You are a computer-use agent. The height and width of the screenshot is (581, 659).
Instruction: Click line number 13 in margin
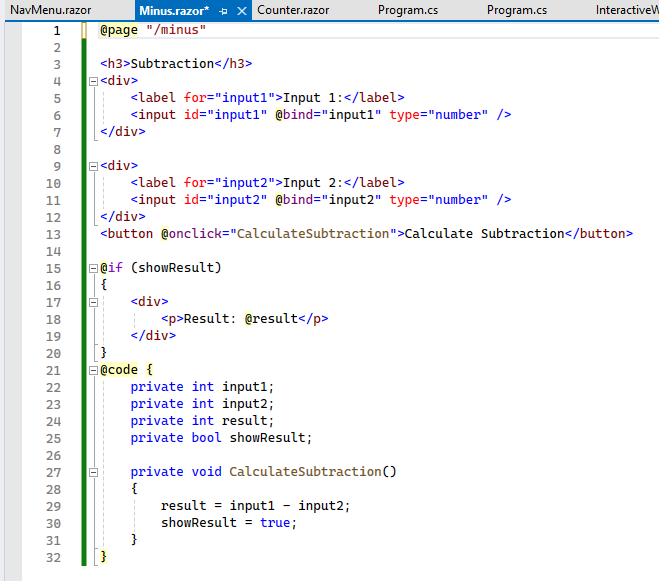pos(53,235)
